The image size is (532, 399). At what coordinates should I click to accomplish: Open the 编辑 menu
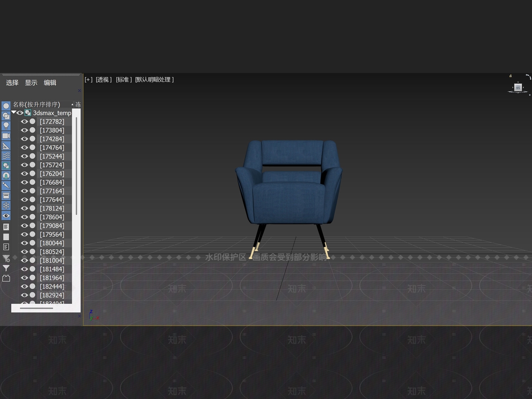[x=50, y=83]
